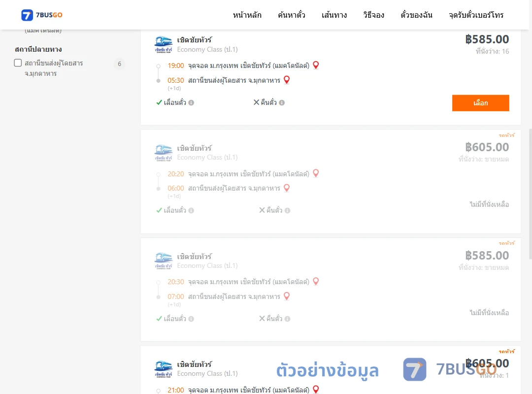Click ที่นั่งว่าง: 16 seat count
This screenshot has width=532, height=394.
pos(492,51)
